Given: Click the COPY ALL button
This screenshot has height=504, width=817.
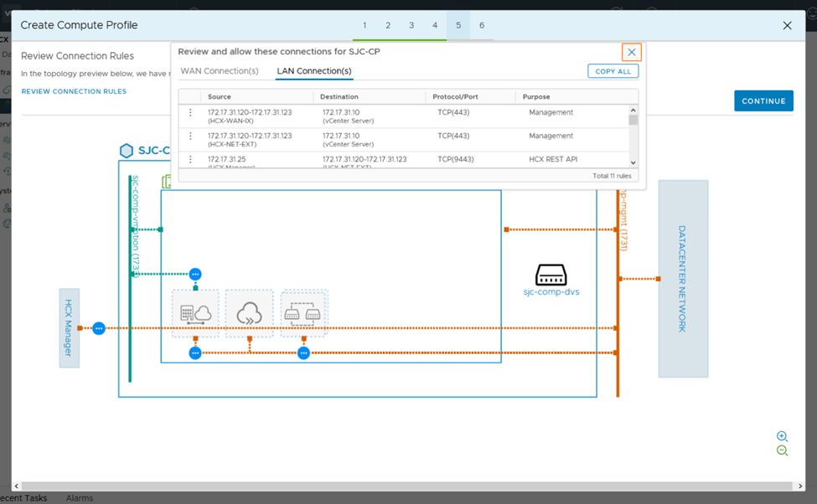Looking at the screenshot, I should coord(613,71).
